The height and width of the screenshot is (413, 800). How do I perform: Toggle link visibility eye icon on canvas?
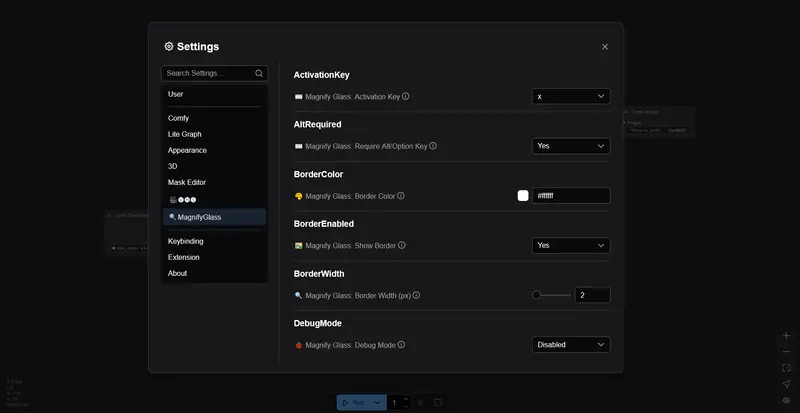click(786, 400)
